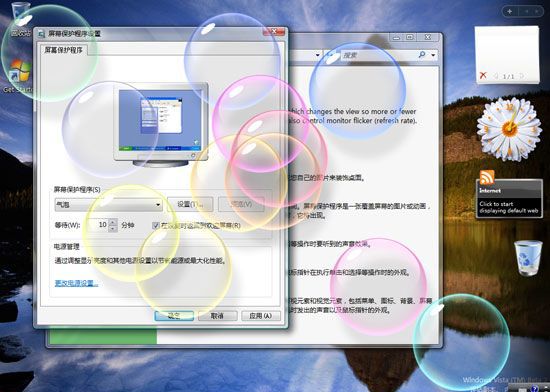
Task: Increase the wait minutes with the up arrow
Action: (x=113, y=222)
